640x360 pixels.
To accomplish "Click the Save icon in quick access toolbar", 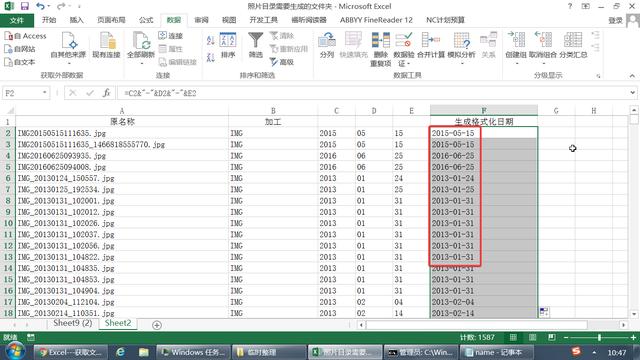I will coord(24,6).
